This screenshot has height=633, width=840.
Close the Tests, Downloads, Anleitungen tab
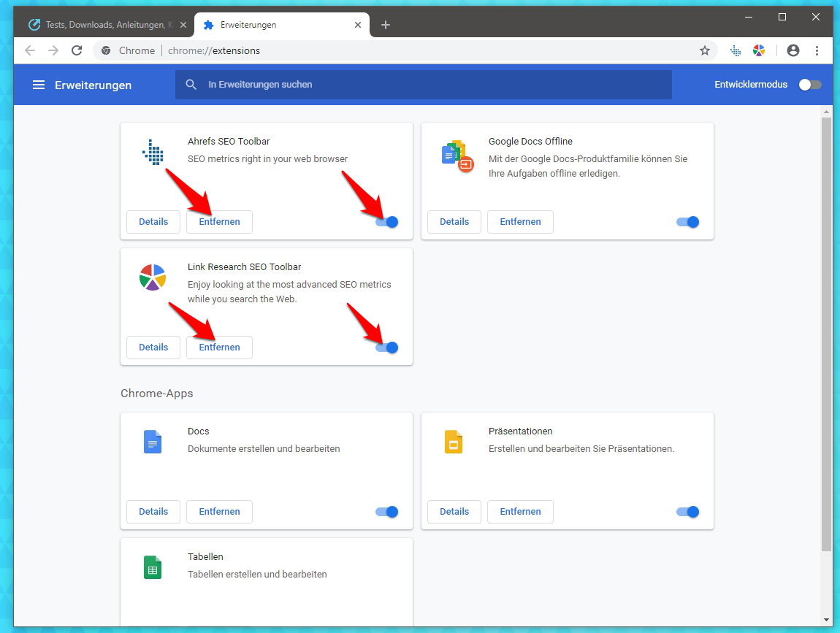click(183, 25)
